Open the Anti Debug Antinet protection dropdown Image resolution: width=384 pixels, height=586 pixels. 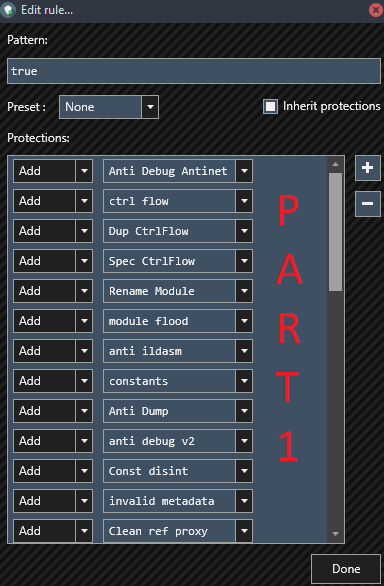178,171
